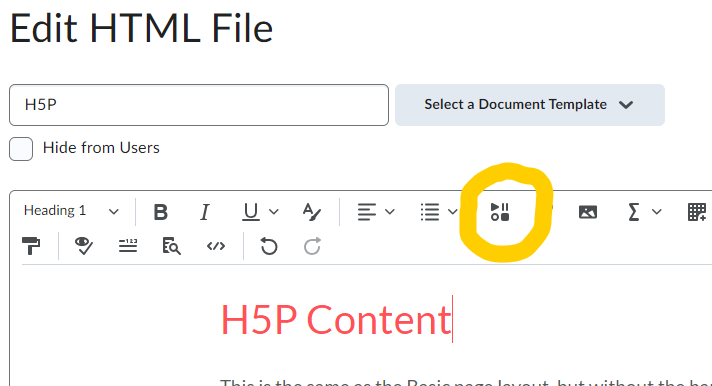Expand the list options chevron
Image resolution: width=712 pixels, height=386 pixels.
[x=452, y=212]
